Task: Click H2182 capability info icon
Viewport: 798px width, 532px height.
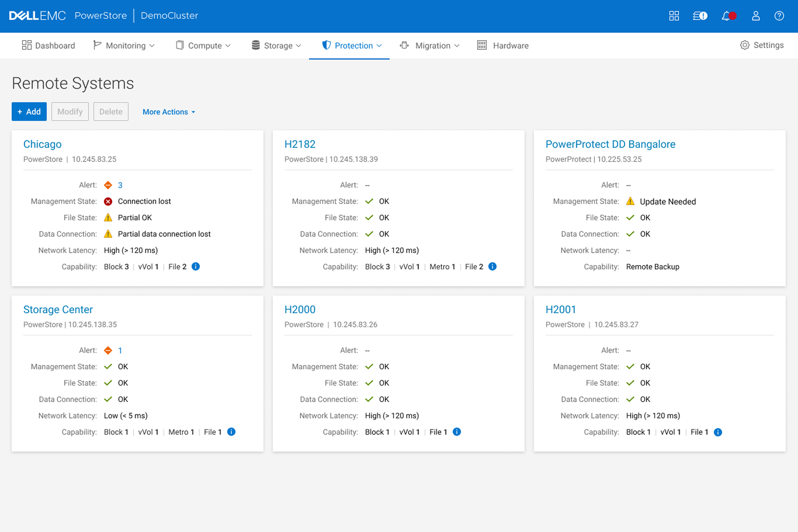Action: point(492,267)
